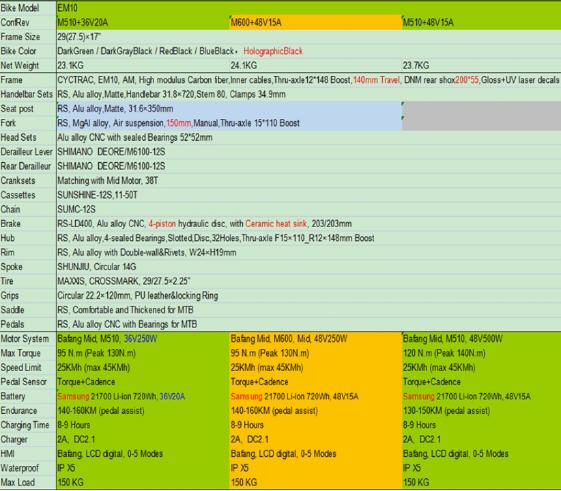The height and width of the screenshot is (491, 561).
Task: Select the Brake specification cell
Action: (308, 224)
